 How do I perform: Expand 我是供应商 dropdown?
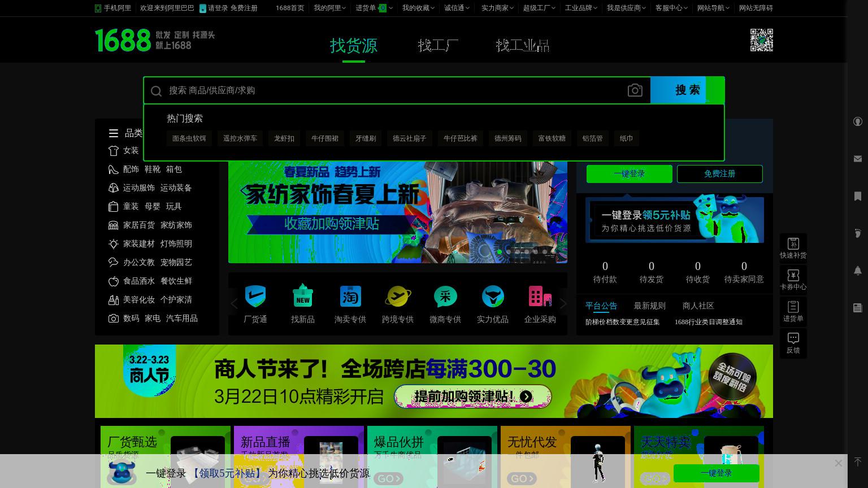pos(626,8)
